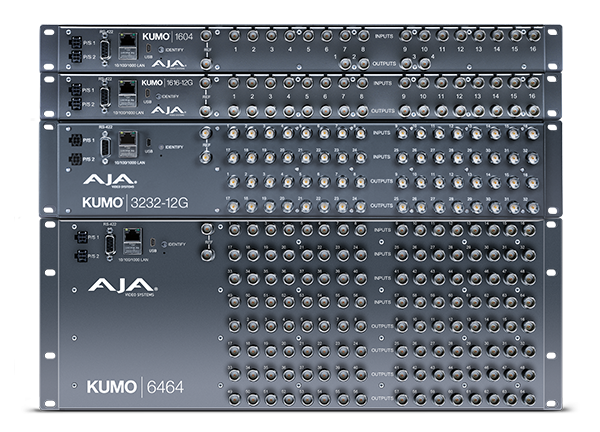
Task: Click output 1 BNC connector on KUMO 1604
Action: point(345,64)
